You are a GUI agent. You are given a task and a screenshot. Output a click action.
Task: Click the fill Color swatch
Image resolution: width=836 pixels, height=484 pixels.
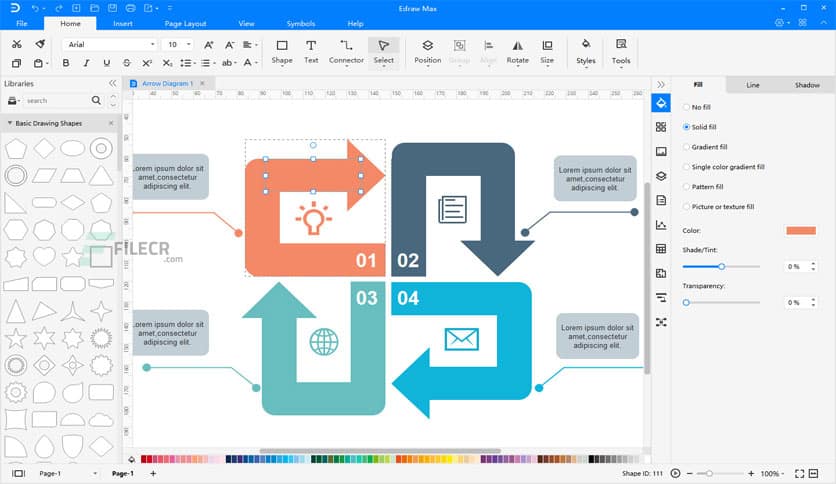pos(801,230)
